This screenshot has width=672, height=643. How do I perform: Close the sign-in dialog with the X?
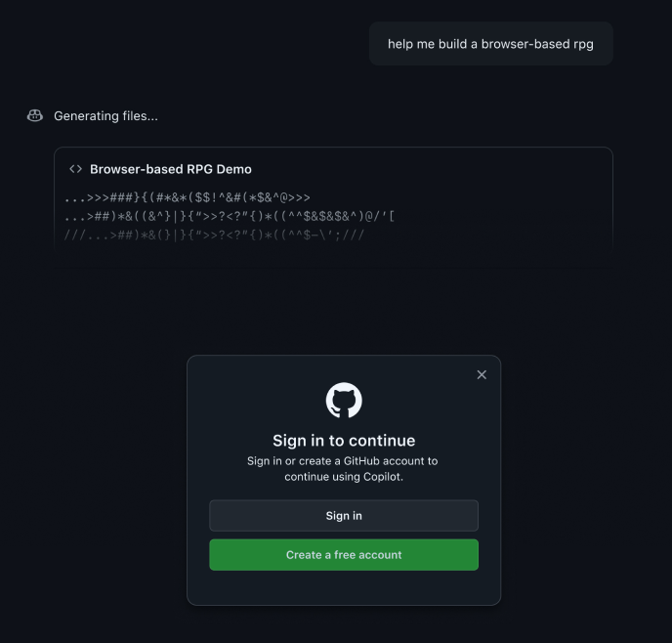click(x=482, y=374)
